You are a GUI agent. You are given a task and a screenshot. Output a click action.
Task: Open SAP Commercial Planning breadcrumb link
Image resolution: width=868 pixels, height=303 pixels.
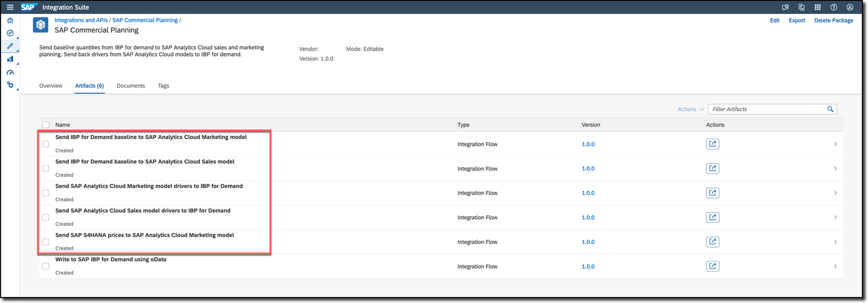[x=145, y=20]
